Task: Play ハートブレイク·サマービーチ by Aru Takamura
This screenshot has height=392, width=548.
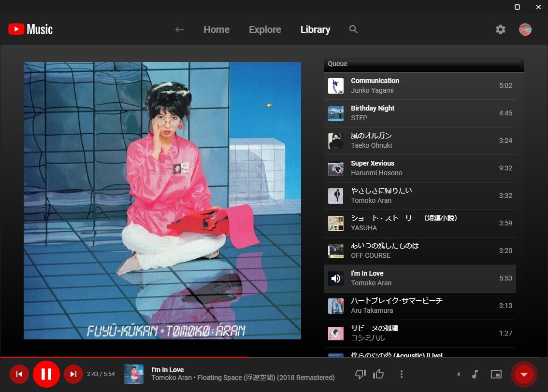Action: click(x=420, y=306)
